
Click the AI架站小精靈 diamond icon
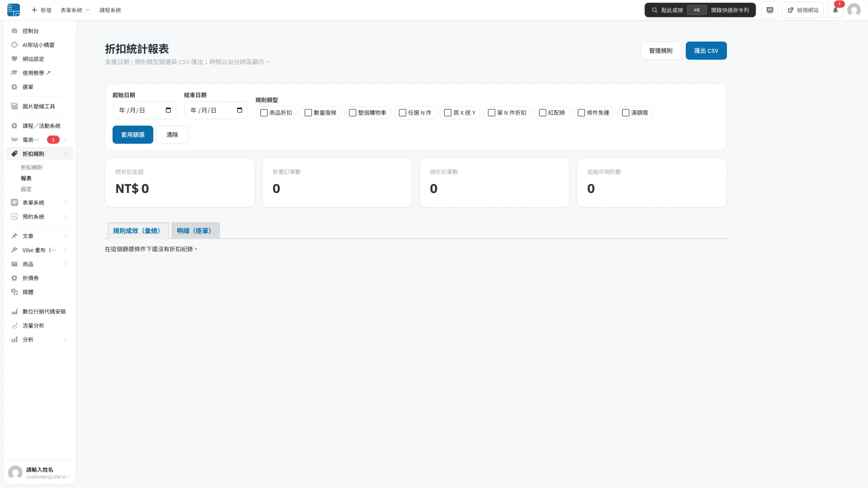tap(14, 45)
